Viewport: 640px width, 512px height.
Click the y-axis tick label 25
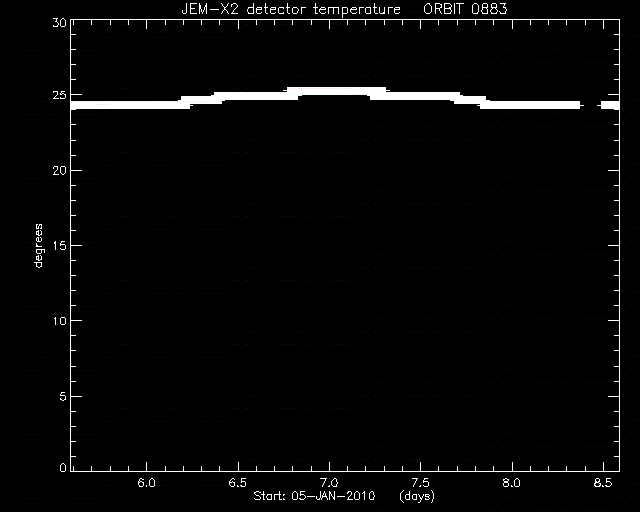60,95
